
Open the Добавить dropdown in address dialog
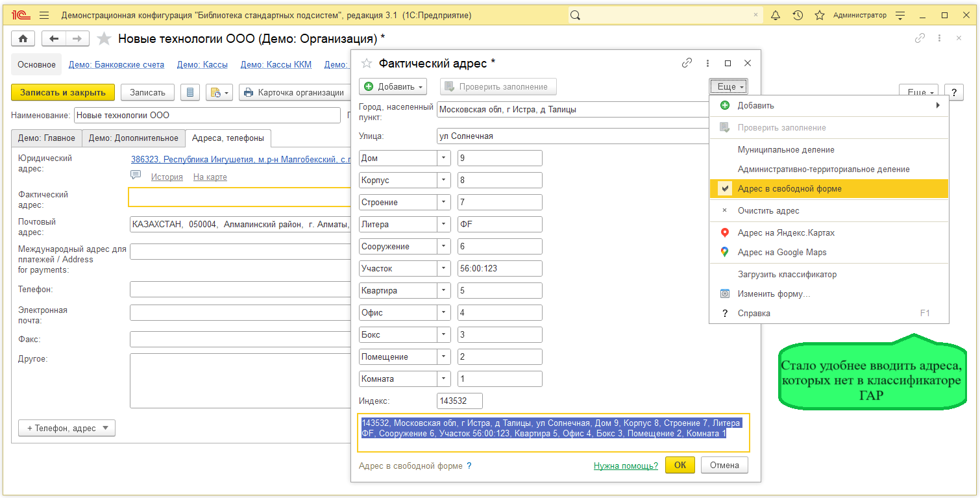[394, 86]
